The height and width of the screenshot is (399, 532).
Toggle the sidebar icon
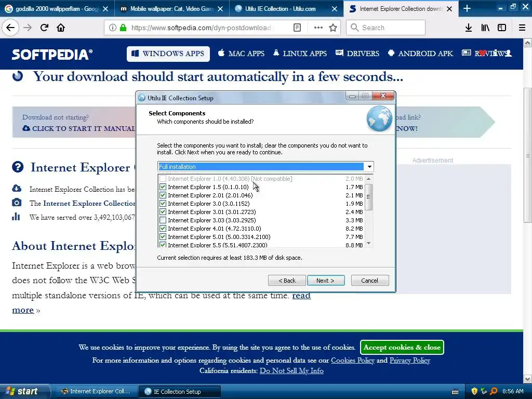click(x=502, y=28)
